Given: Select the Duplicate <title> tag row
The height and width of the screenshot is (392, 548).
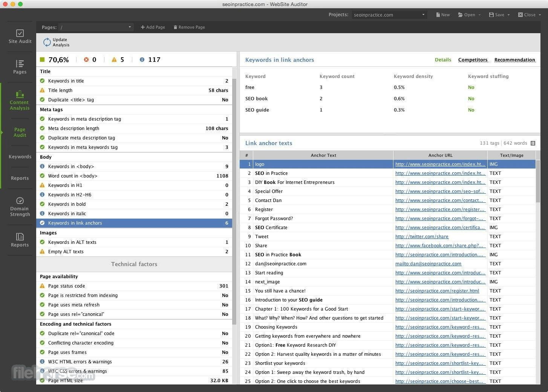Looking at the screenshot, I should coord(134,100).
